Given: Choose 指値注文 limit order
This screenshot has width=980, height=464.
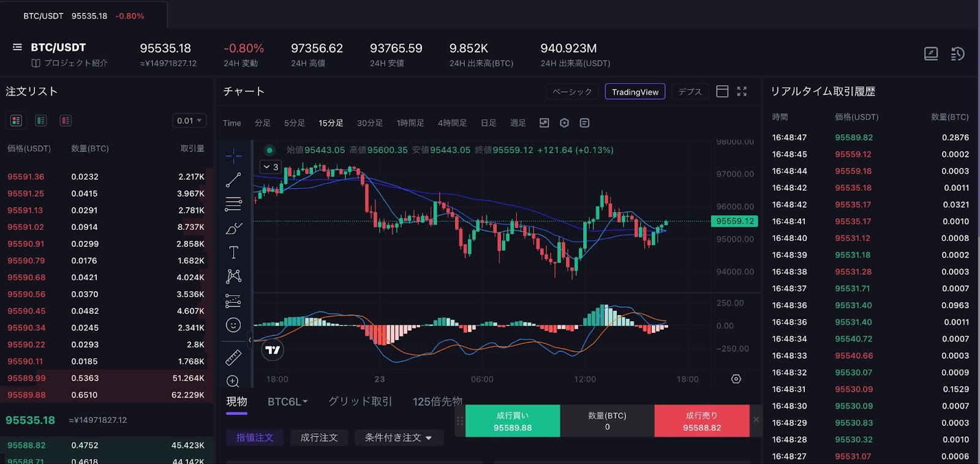Looking at the screenshot, I should (255, 438).
